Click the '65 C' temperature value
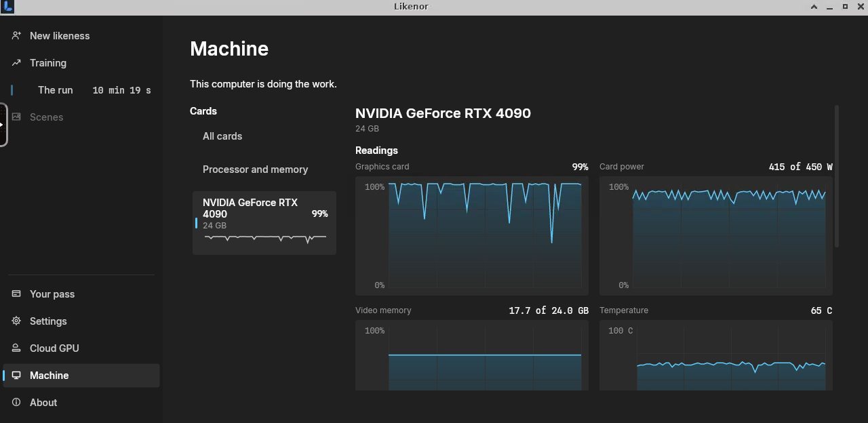The image size is (868, 423). (821, 310)
